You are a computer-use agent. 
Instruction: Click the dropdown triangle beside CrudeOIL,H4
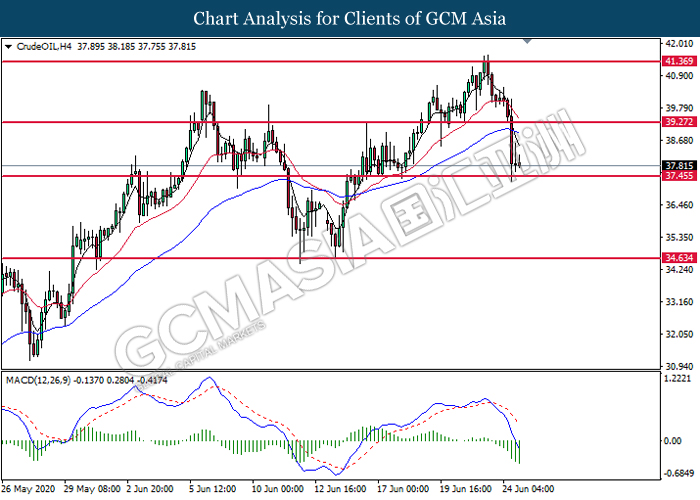8,47
